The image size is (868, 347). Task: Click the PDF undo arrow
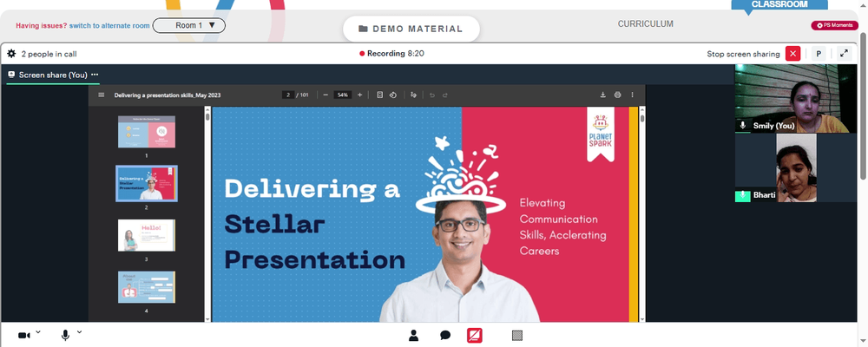431,95
